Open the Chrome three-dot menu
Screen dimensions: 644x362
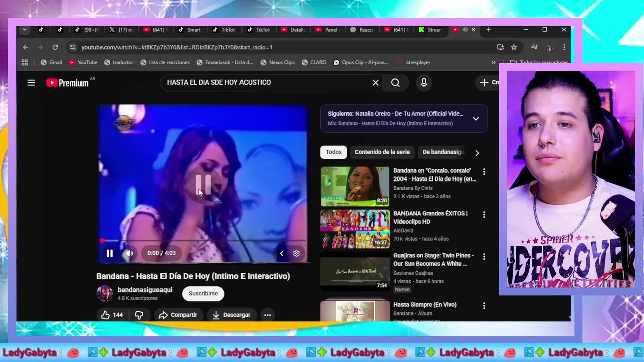coord(564,47)
